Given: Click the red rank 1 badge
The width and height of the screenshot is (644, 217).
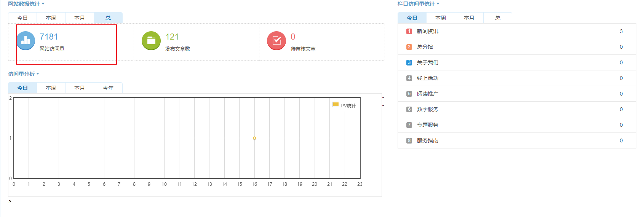Looking at the screenshot, I should point(409,31).
